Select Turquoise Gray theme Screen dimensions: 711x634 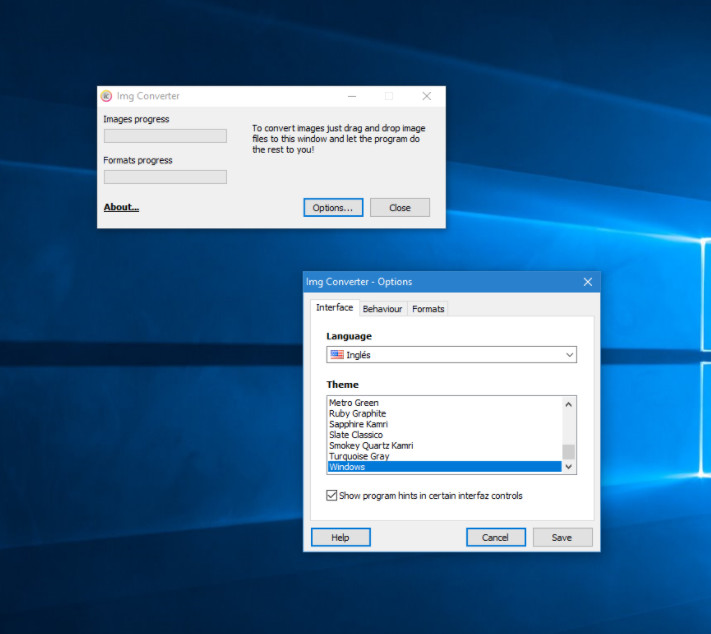(x=444, y=456)
